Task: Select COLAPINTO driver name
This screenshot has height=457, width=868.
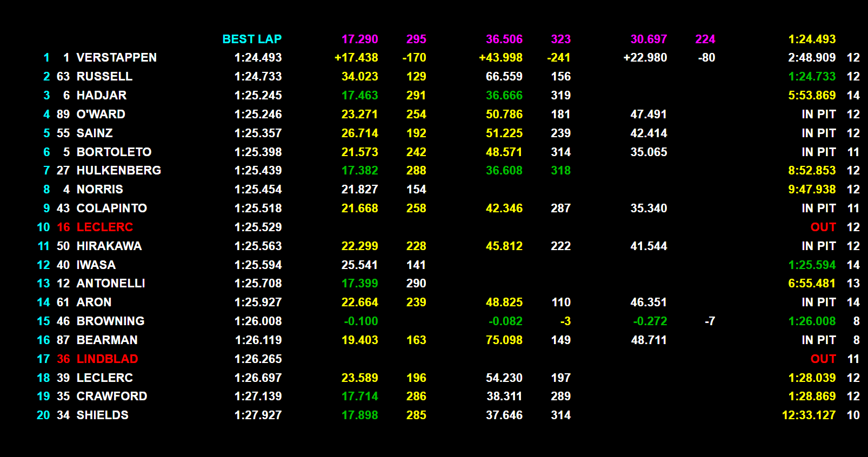Action: [111, 209]
